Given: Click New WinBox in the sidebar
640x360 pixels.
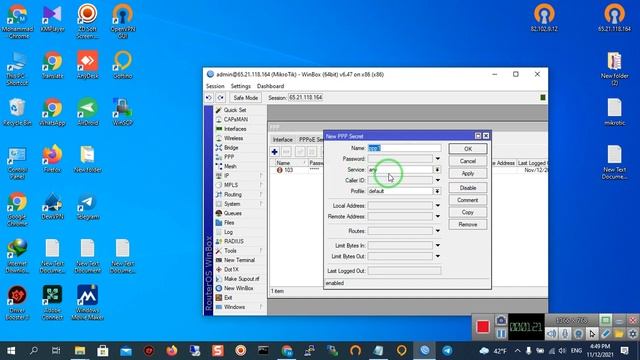Looking at the screenshot, I should pyautogui.click(x=238, y=288).
